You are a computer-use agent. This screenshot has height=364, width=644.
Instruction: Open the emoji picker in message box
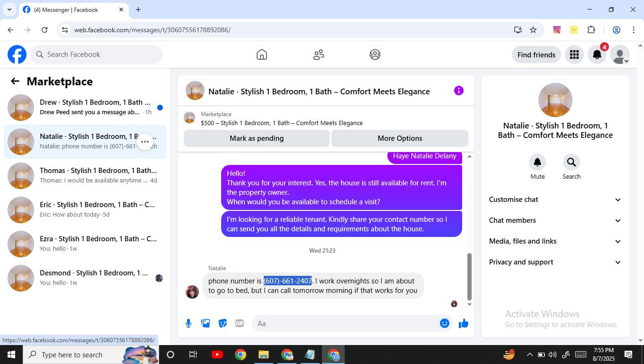click(x=445, y=323)
